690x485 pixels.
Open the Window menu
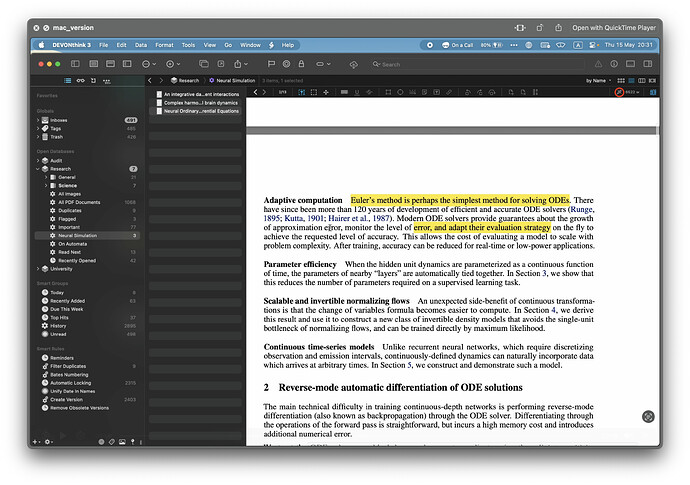coord(250,45)
